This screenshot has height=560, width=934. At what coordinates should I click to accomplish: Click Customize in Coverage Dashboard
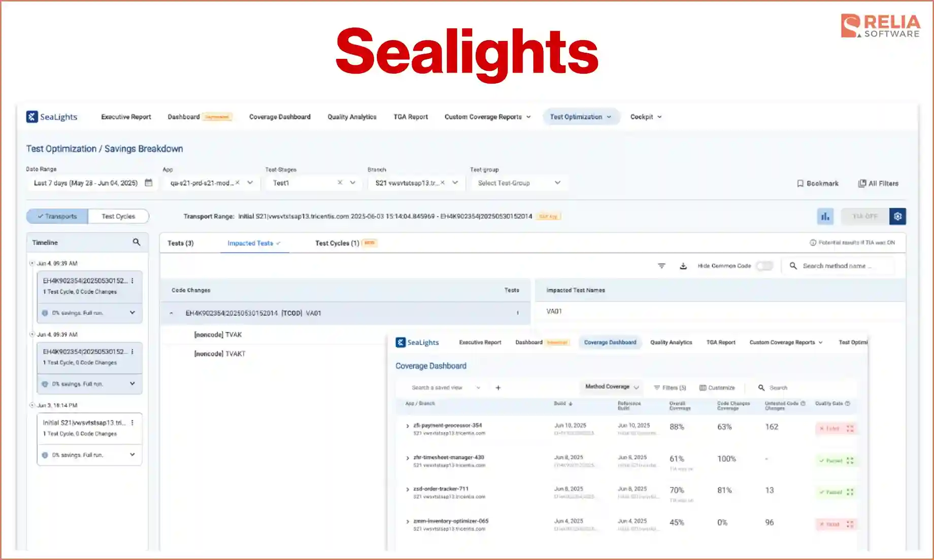717,388
